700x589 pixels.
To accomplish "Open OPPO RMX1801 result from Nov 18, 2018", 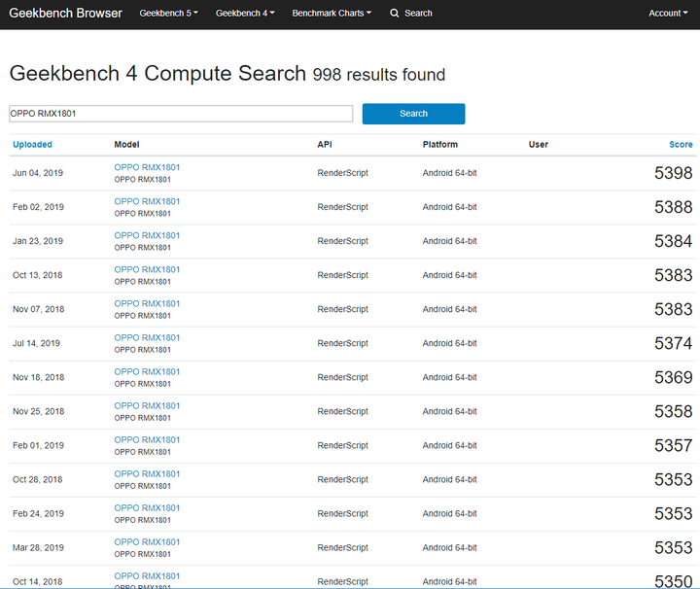I will (147, 371).
